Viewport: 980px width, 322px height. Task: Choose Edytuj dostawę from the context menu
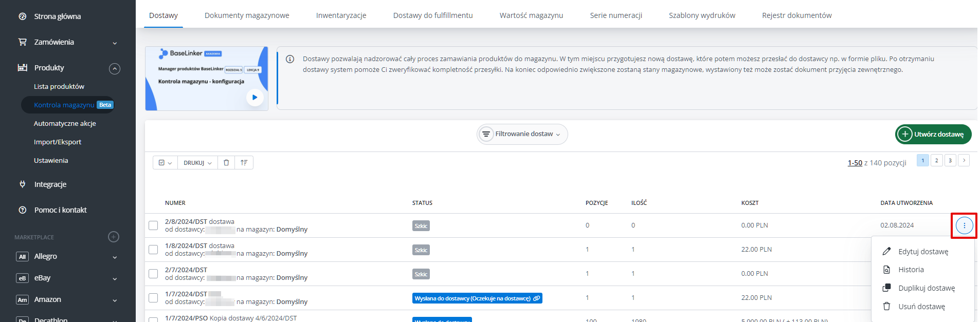coord(923,252)
